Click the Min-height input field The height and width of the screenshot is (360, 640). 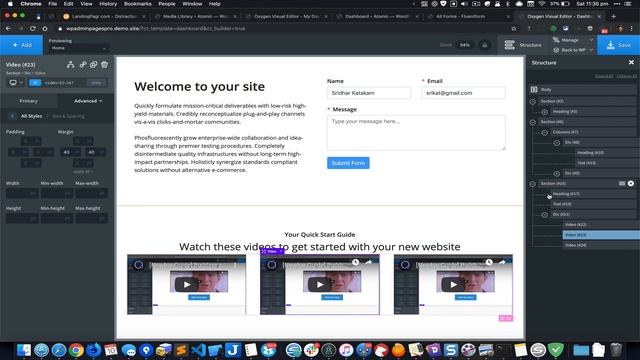coord(57,218)
